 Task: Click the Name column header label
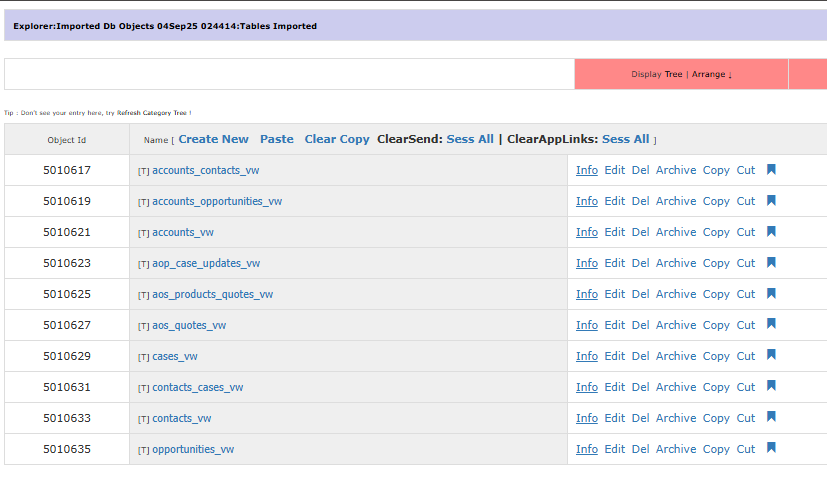156,140
